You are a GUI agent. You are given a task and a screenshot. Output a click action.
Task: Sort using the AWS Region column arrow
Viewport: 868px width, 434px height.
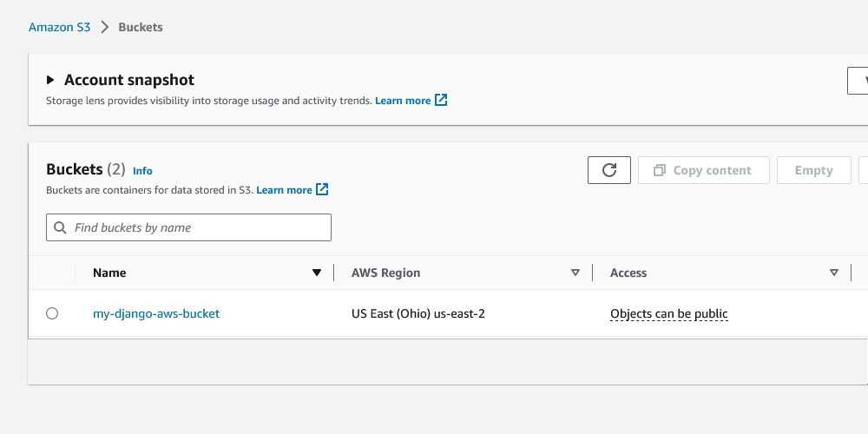point(575,273)
